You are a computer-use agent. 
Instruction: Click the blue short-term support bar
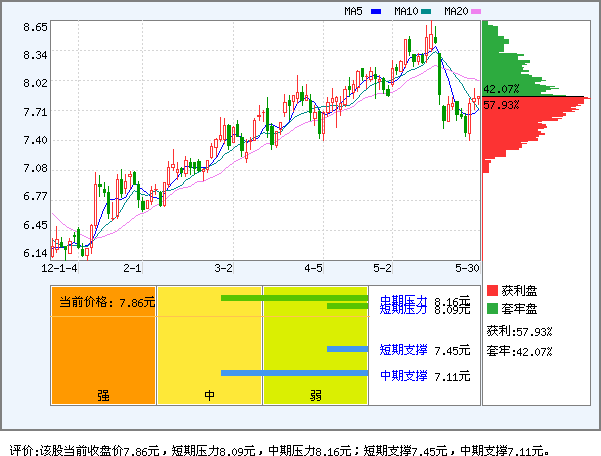pos(347,349)
